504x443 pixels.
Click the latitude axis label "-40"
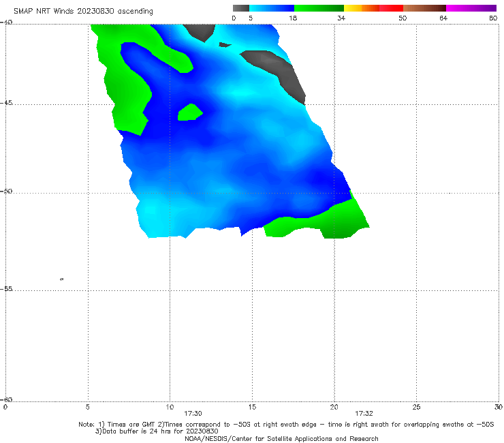[6, 22]
